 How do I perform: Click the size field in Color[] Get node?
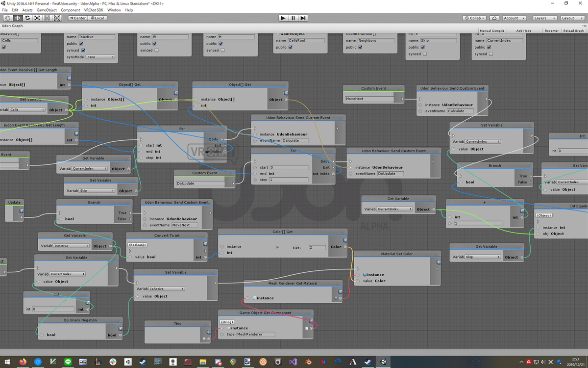point(317,247)
